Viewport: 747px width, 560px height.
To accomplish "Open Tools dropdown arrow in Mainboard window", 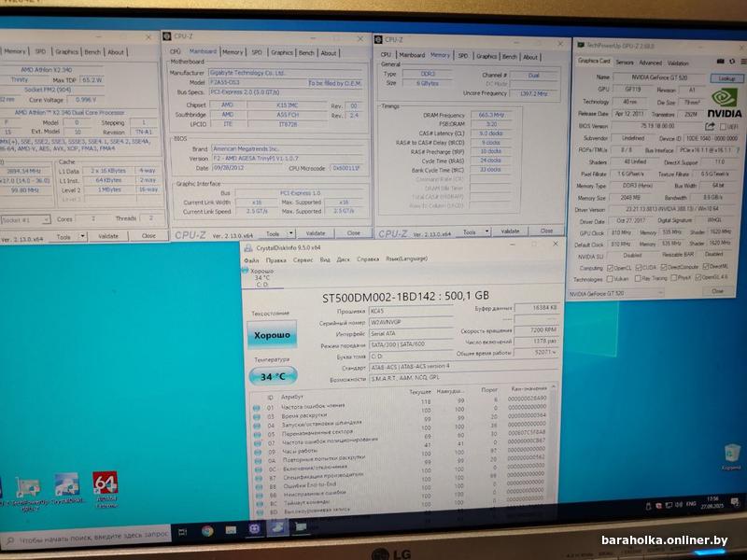I will point(291,233).
